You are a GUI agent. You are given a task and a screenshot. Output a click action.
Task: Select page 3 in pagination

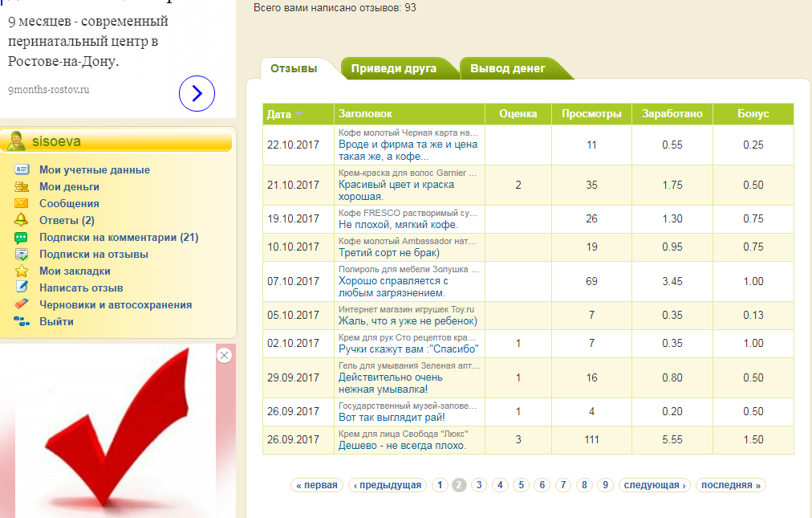479,485
